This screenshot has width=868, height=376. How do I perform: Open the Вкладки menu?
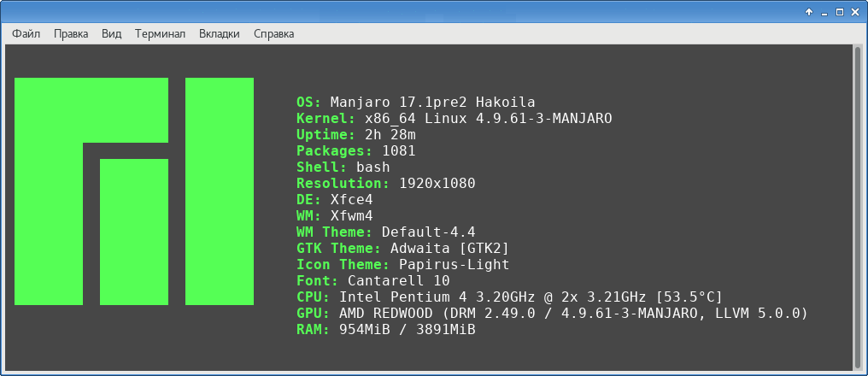coord(220,34)
